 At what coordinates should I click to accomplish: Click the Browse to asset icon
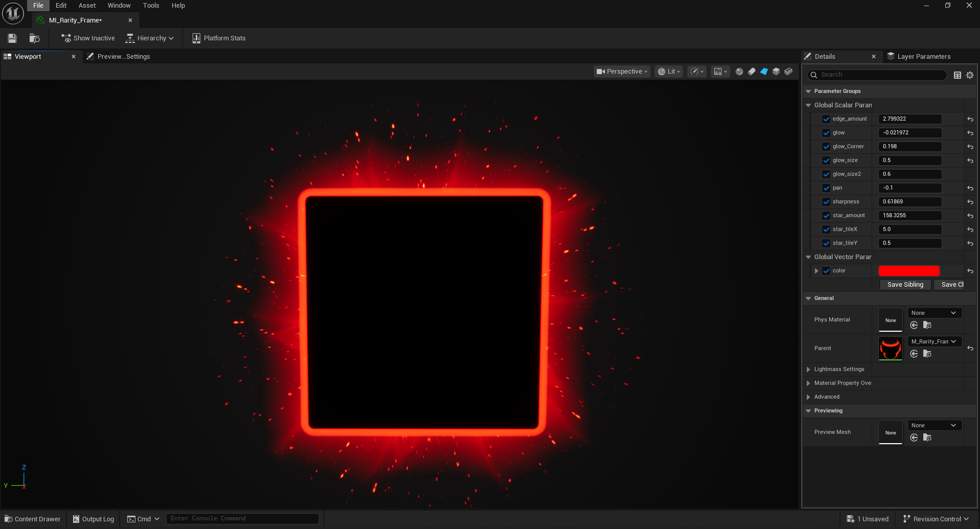(x=34, y=38)
